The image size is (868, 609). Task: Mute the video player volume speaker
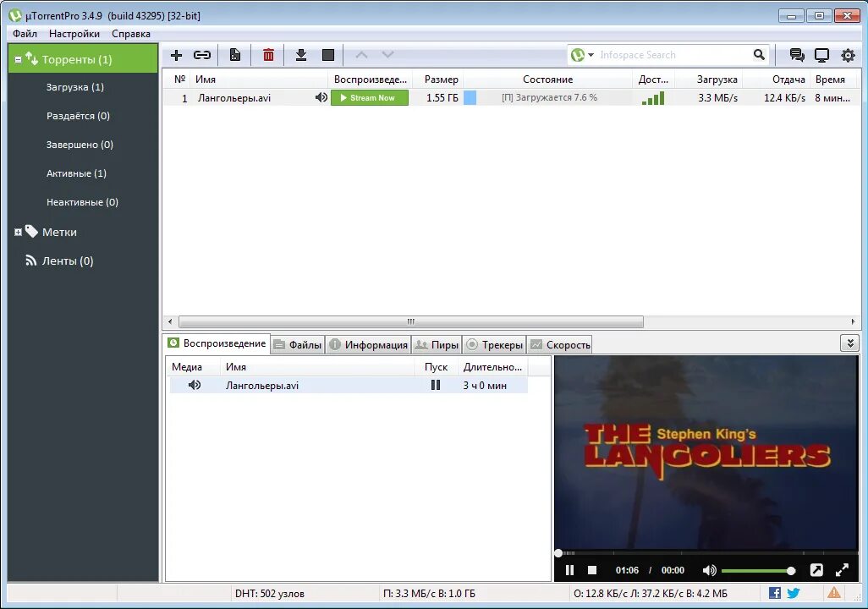tap(709, 570)
